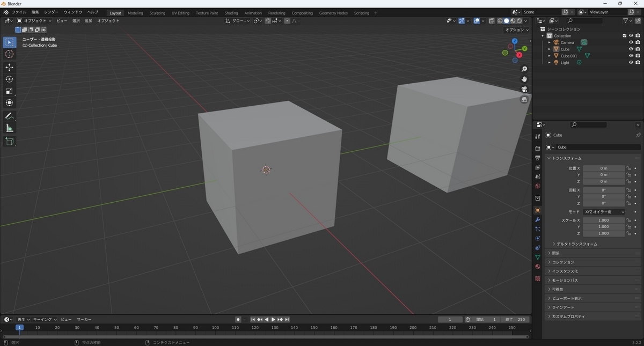This screenshot has height=346, width=644.
Task: Select the Measure tool in the toolbar
Action: click(x=9, y=128)
